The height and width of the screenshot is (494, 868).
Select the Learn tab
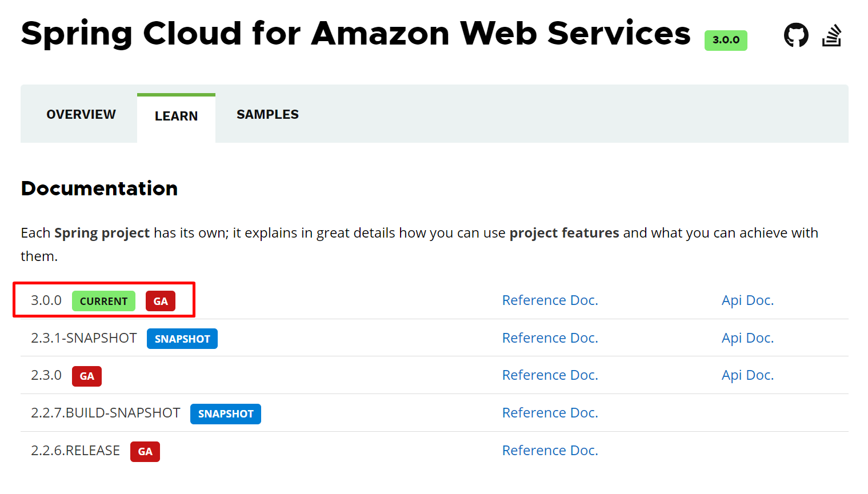(x=176, y=117)
